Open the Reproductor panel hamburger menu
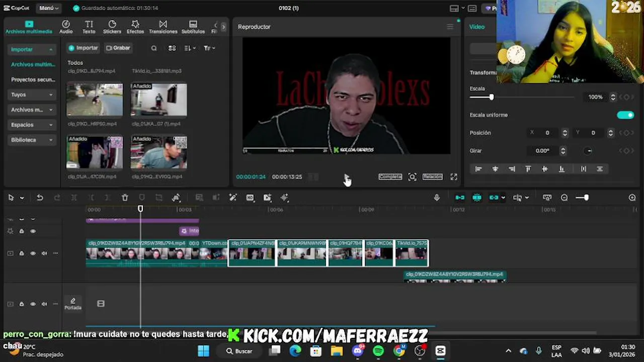 [450, 27]
